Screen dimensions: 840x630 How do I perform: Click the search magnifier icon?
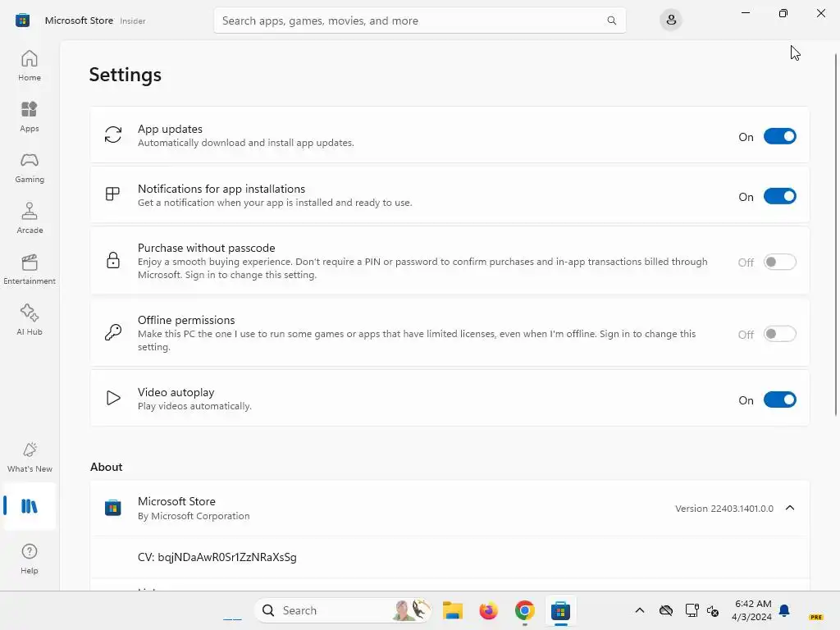[611, 21]
